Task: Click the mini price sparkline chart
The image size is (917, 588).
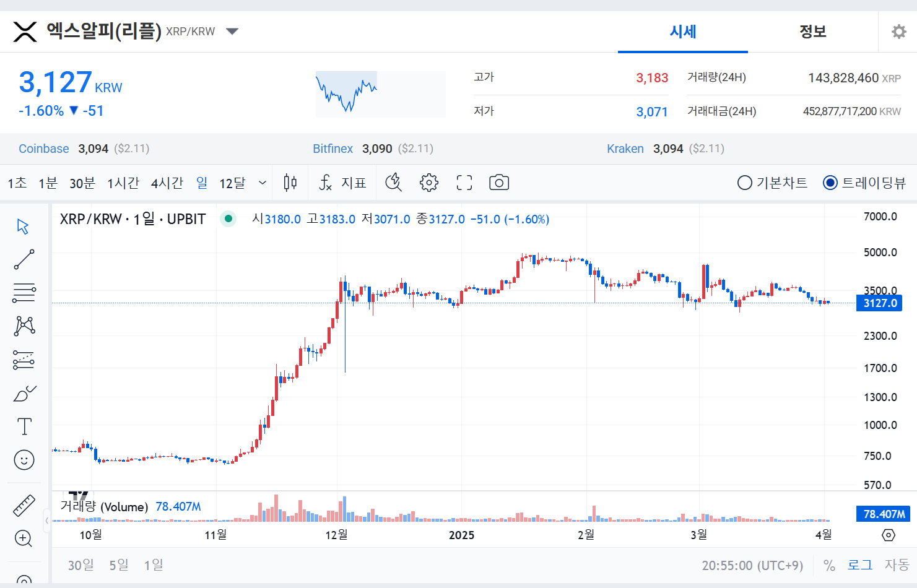Action: point(380,94)
